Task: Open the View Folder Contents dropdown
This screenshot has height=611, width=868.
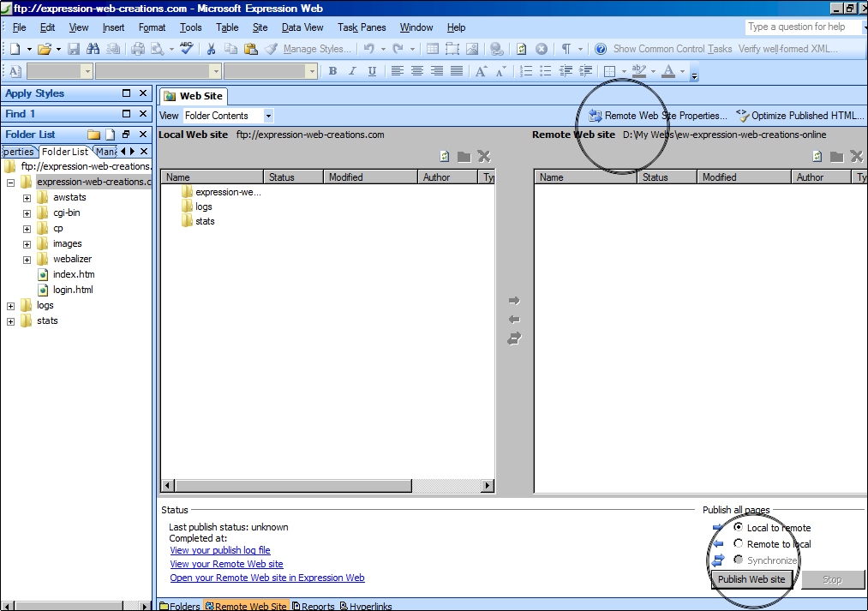Action: coord(268,116)
